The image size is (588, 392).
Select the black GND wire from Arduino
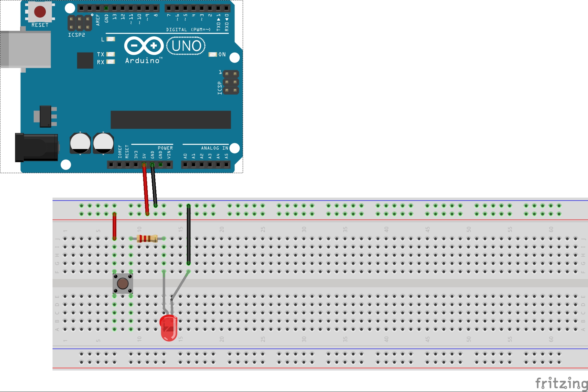pyautogui.click(x=154, y=185)
